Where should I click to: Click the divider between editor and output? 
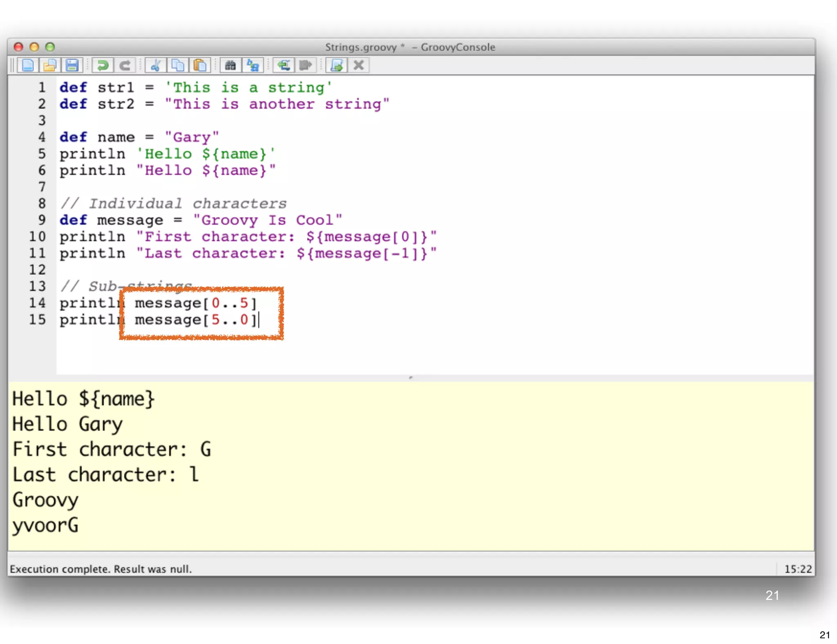411,378
